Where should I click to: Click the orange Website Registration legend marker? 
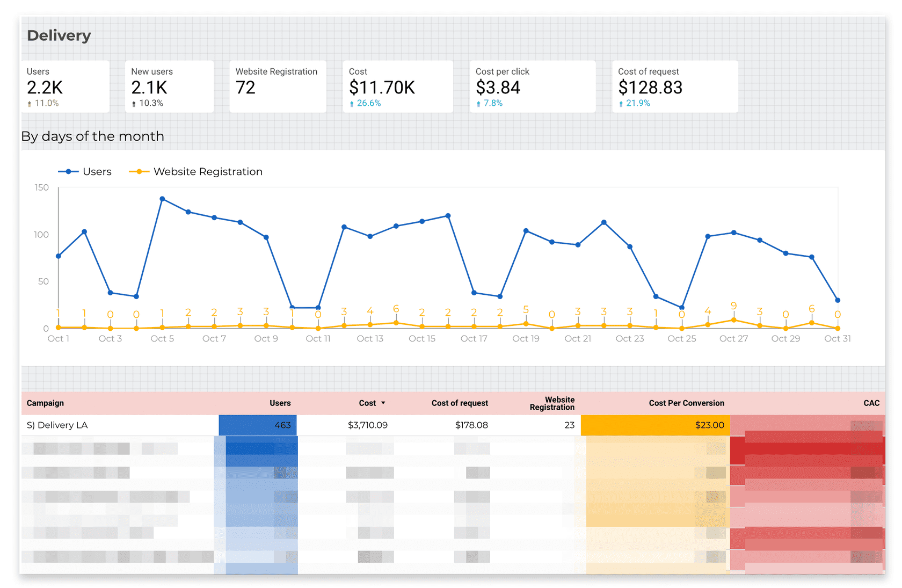[139, 172]
